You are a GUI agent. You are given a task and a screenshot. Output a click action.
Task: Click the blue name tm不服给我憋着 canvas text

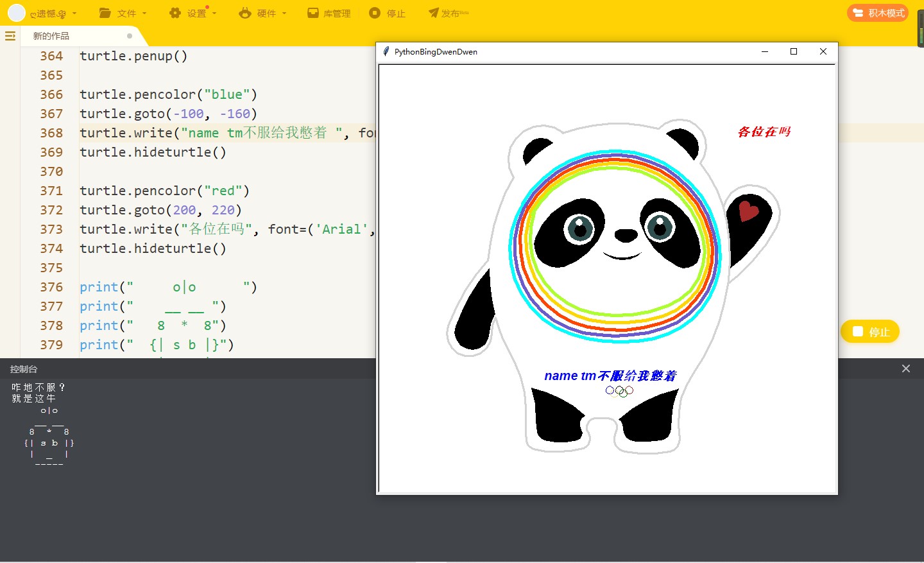610,376
